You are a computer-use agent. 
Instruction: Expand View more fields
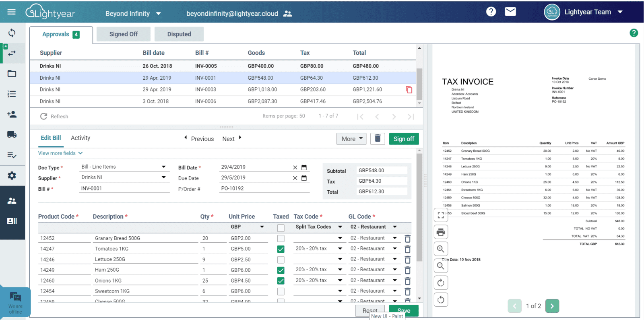coord(60,153)
